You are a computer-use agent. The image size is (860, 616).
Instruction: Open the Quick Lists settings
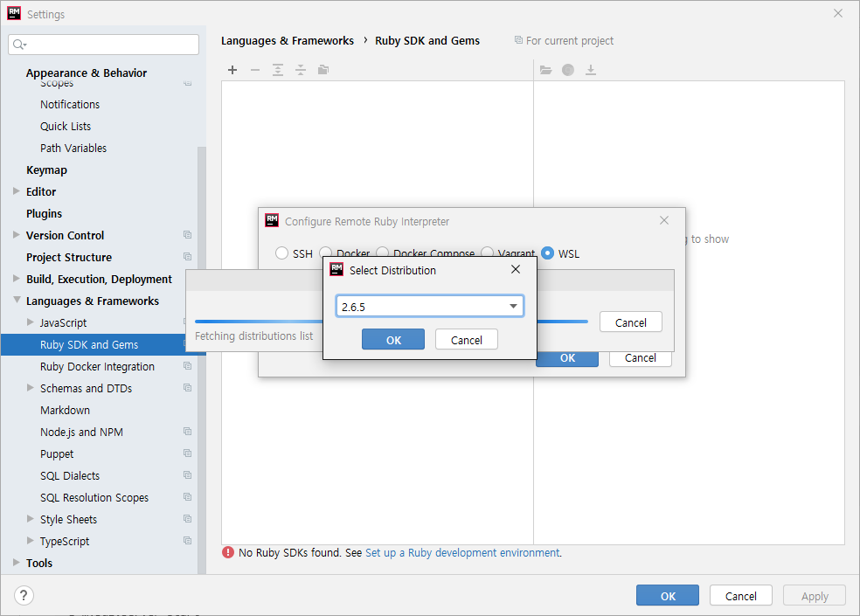(x=66, y=126)
